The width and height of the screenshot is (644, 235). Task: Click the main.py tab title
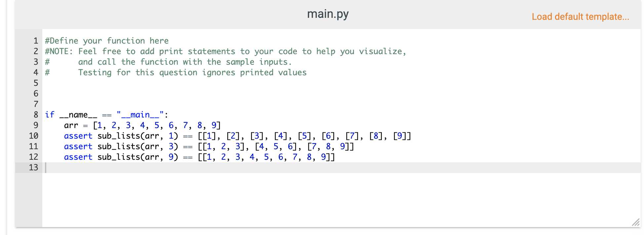(x=328, y=14)
